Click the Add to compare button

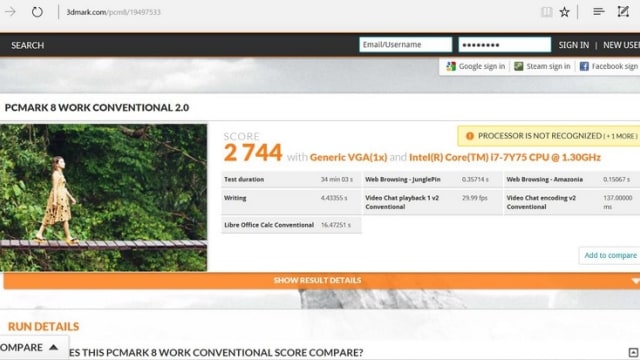[610, 256]
